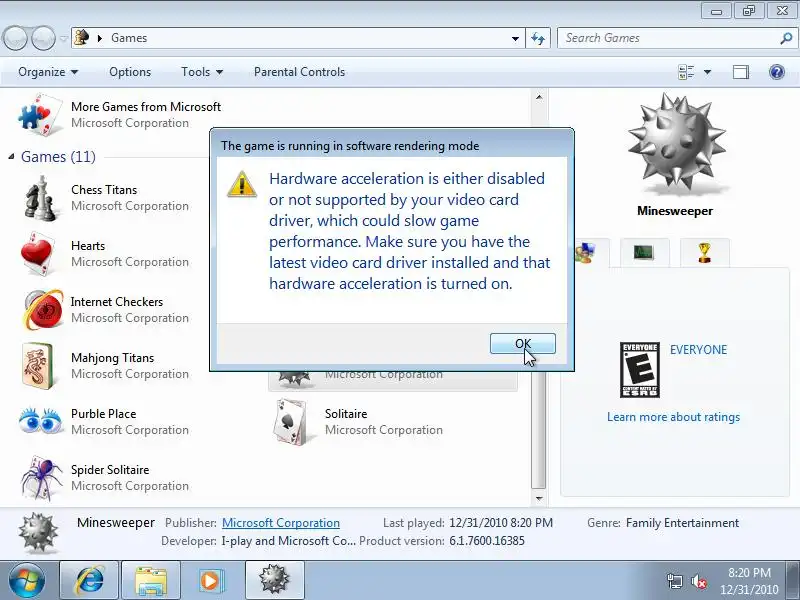Select the Spider Solitaire game name

[110, 470]
